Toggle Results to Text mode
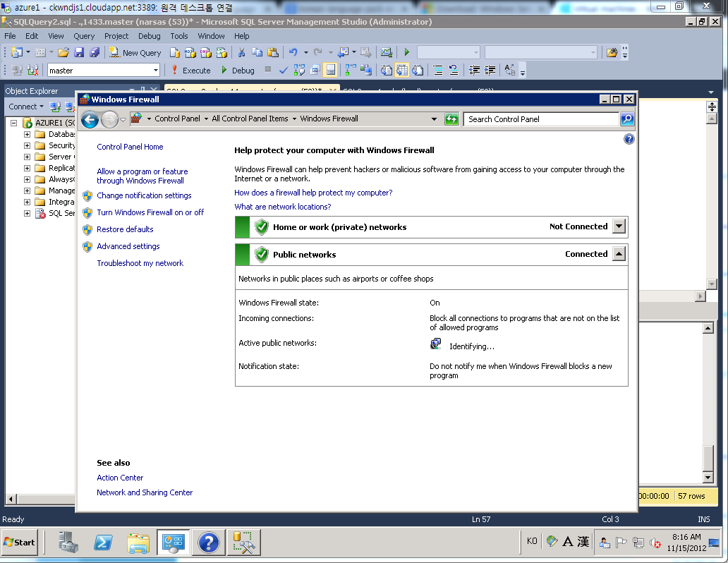The height and width of the screenshot is (563, 728). point(387,70)
